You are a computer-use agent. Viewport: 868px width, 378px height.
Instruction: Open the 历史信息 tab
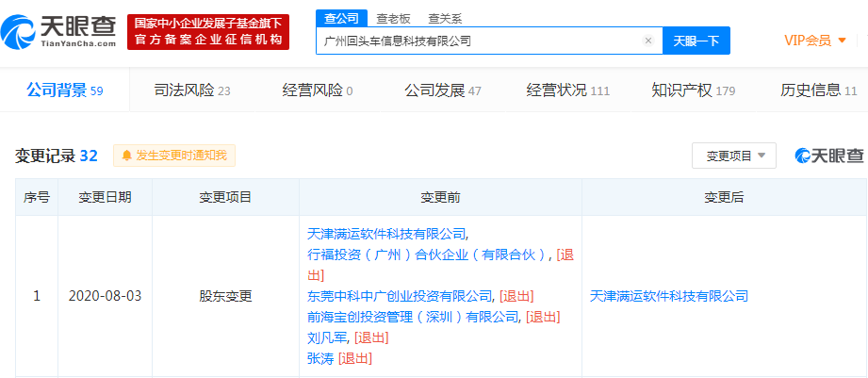pos(818,90)
